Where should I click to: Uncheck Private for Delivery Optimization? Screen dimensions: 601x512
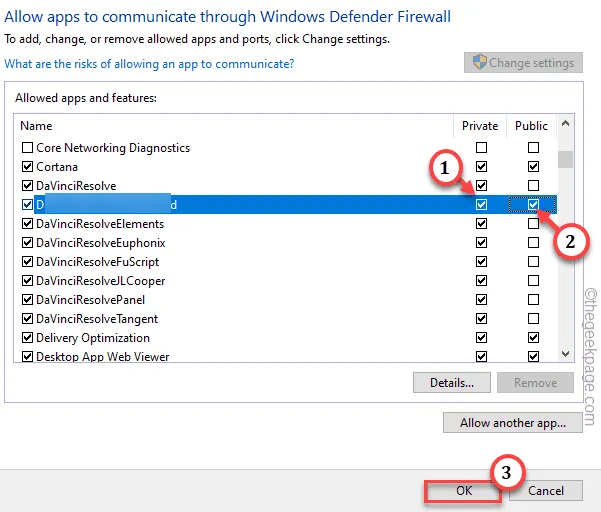(x=481, y=338)
